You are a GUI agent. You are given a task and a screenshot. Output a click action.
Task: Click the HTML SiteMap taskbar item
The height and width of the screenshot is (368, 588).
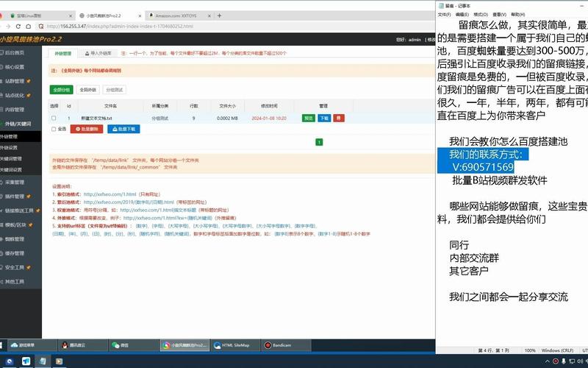click(235, 345)
